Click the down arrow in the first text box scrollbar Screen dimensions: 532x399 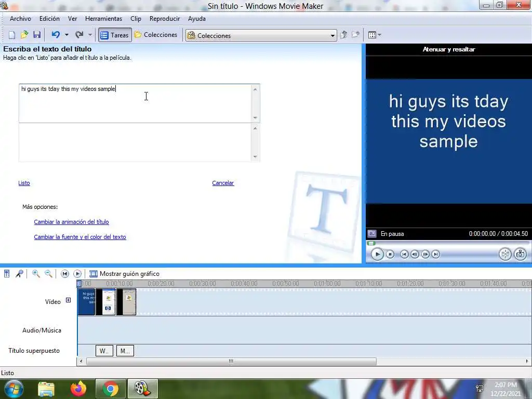pyautogui.click(x=256, y=118)
